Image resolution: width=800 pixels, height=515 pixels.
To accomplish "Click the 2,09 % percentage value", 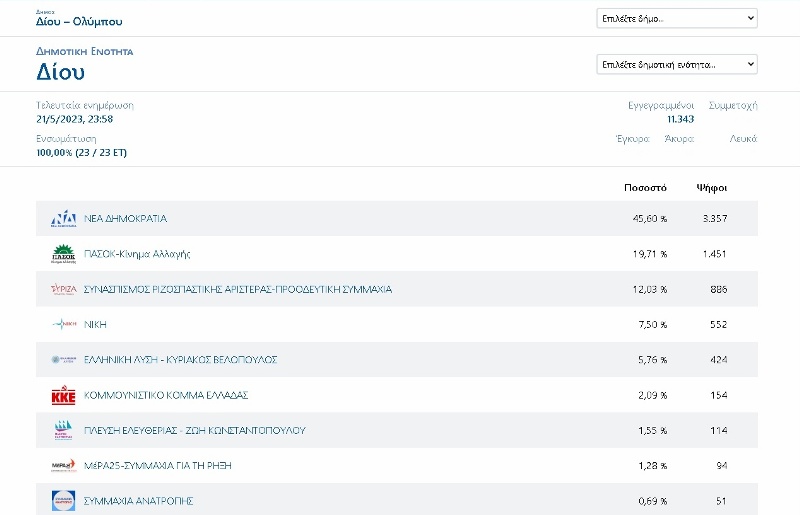I will tap(653, 395).
